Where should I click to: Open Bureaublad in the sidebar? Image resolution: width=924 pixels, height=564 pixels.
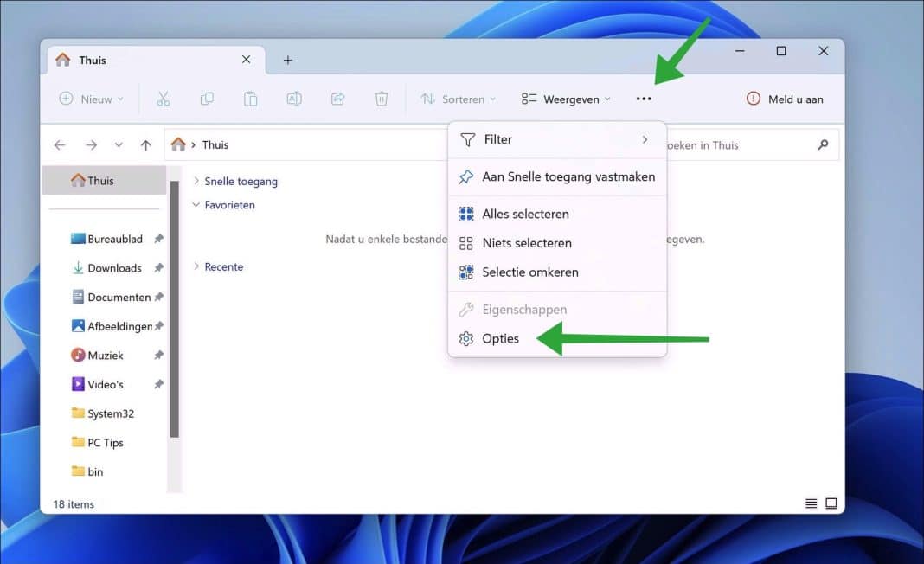click(x=115, y=239)
